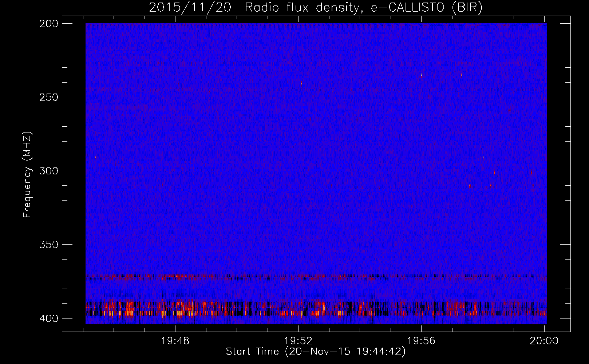
Task: Select the 300 frequency tick label
Action: [48, 171]
